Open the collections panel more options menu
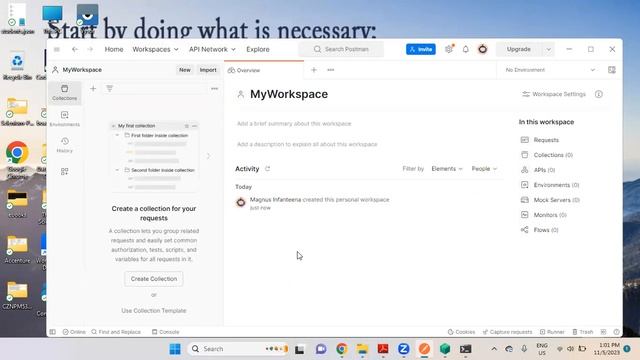 214,89
